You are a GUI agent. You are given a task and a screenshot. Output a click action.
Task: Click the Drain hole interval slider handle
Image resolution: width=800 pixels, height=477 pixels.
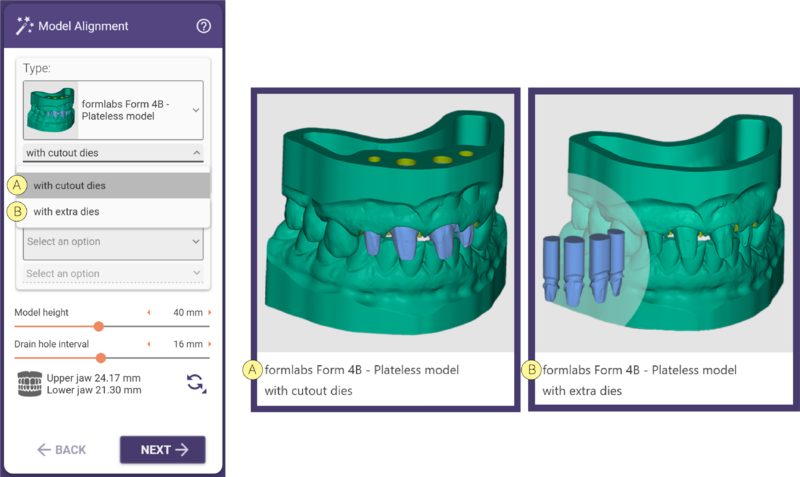pyautogui.click(x=101, y=358)
